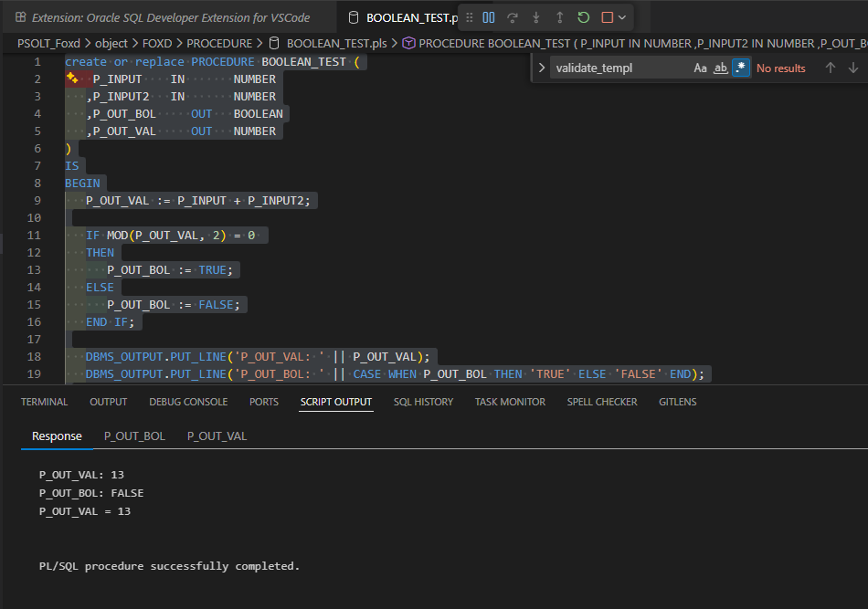The height and width of the screenshot is (609, 868).
Task: Open dropdown next to debug stop button
Action: click(x=622, y=17)
